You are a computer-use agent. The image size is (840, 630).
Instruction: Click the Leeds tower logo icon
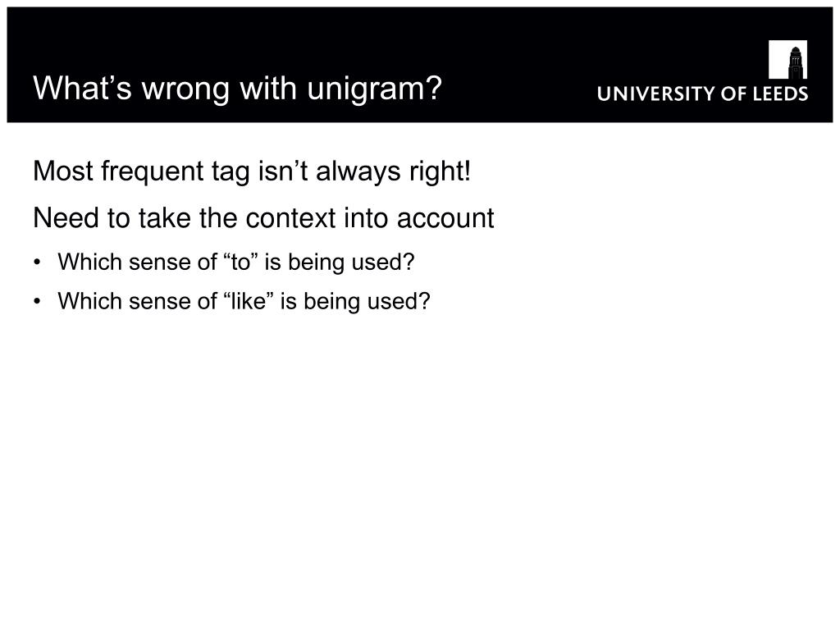787,59
